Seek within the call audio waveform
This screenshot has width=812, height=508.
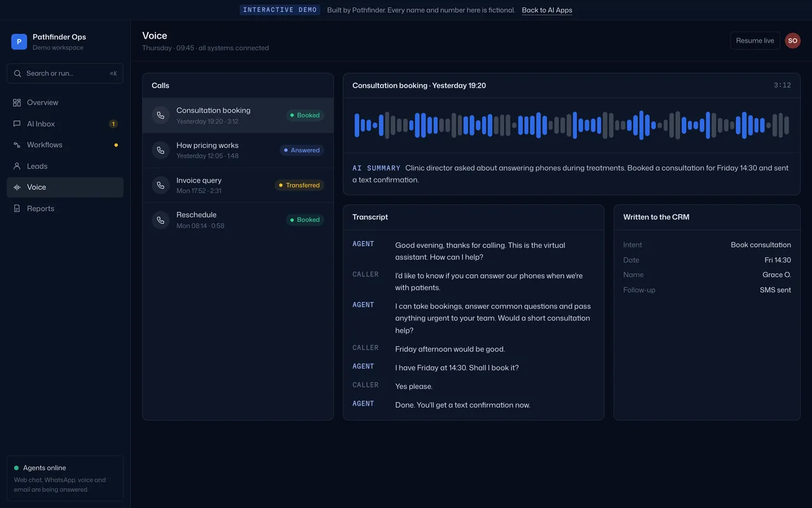(572, 125)
